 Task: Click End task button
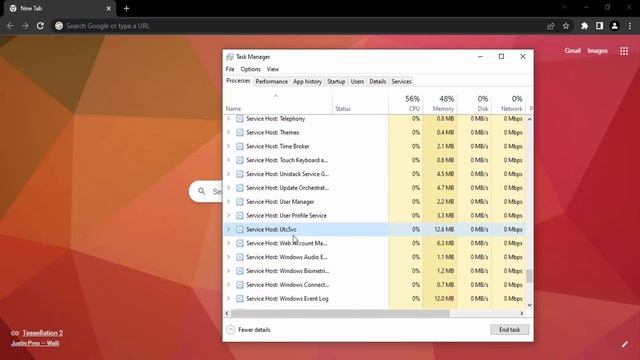click(x=509, y=329)
